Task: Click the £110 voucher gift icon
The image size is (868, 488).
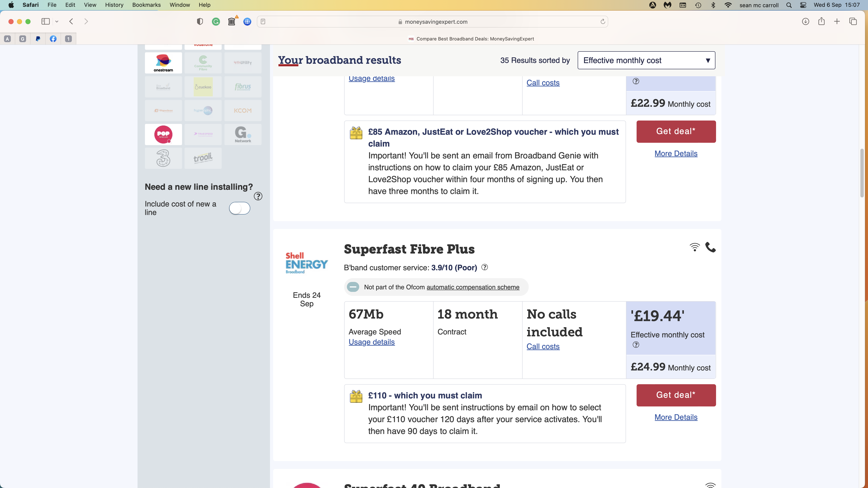Action: 356,396
